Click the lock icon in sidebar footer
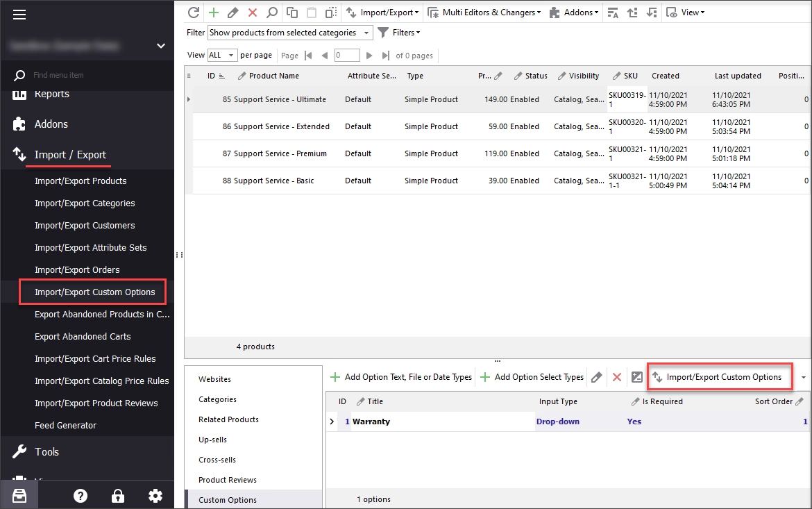 click(x=118, y=496)
